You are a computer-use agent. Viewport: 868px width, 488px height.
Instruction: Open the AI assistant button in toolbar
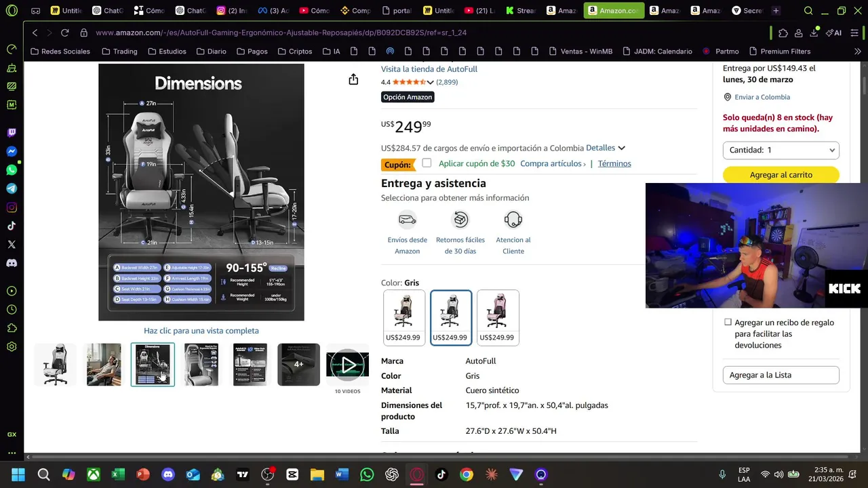833,33
